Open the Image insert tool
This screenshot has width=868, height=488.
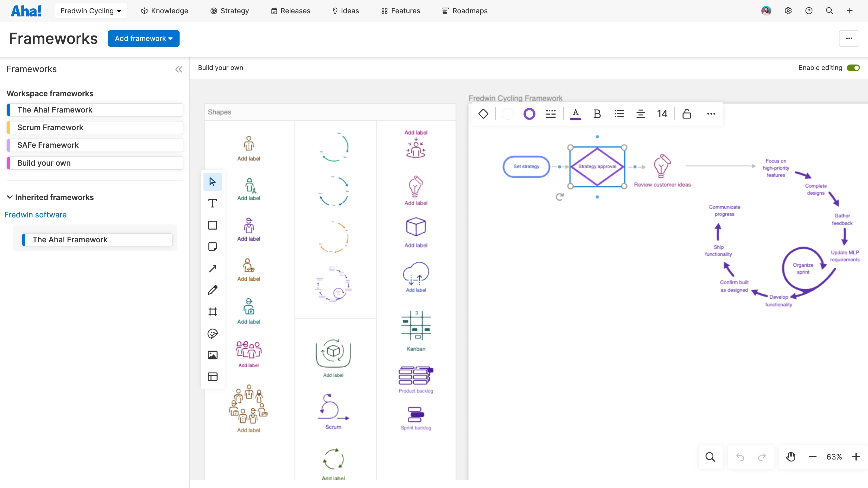pyautogui.click(x=212, y=355)
